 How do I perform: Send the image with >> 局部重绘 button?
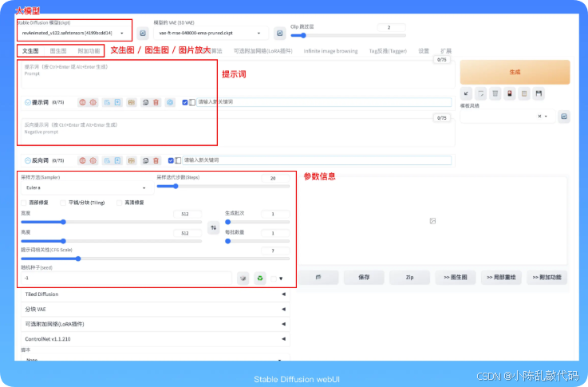coord(501,278)
